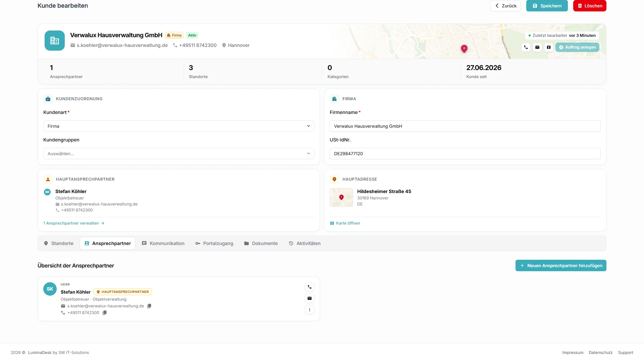Show the Dokumente tab
Image resolution: width=644 pixels, height=362 pixels.
261,243
